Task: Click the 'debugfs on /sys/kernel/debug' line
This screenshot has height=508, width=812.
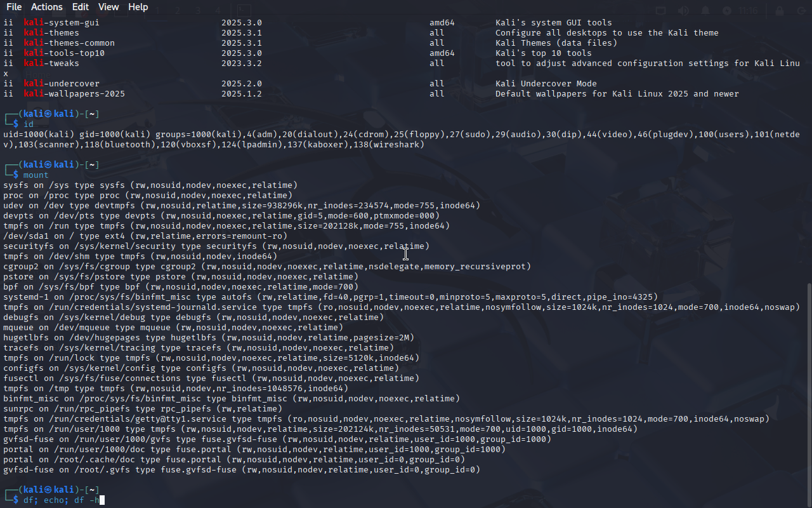Action: point(193,317)
